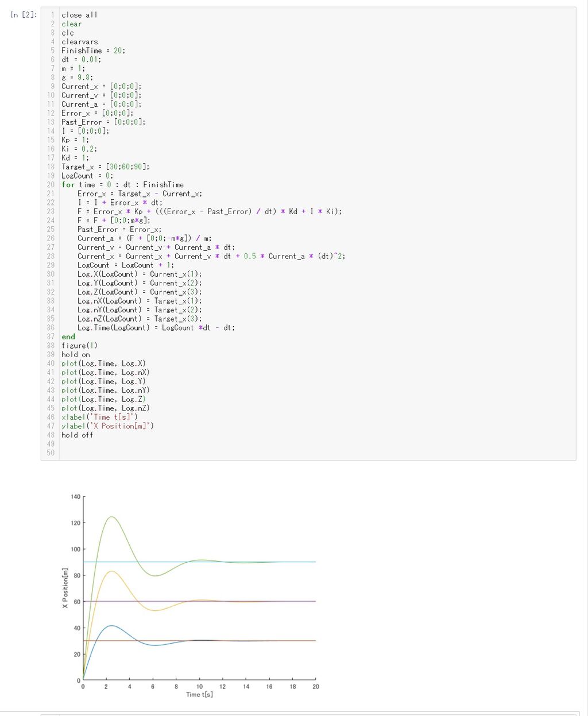Click 'plot(Log.Time, Log.nZ)' line
Viewport: 588px width, 716px height.
coord(106,408)
